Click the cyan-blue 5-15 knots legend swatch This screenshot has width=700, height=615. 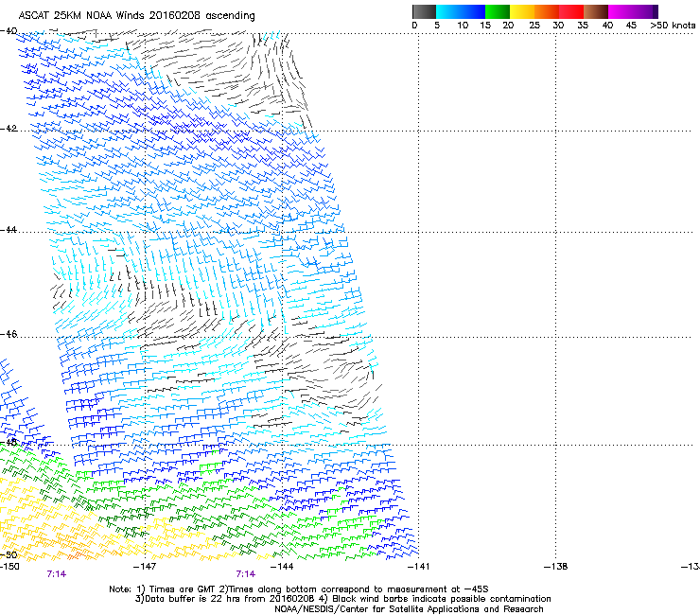461,11
